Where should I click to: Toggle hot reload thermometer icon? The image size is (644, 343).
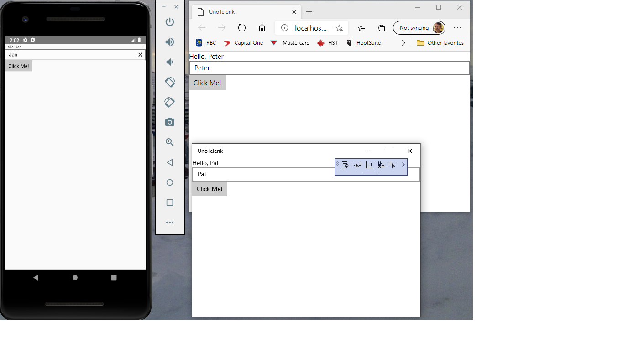coord(382,165)
